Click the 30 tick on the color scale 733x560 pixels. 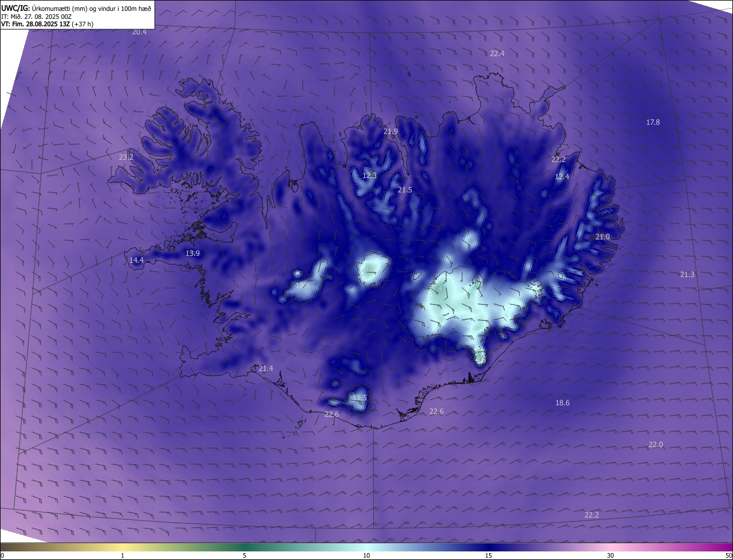[610, 555]
